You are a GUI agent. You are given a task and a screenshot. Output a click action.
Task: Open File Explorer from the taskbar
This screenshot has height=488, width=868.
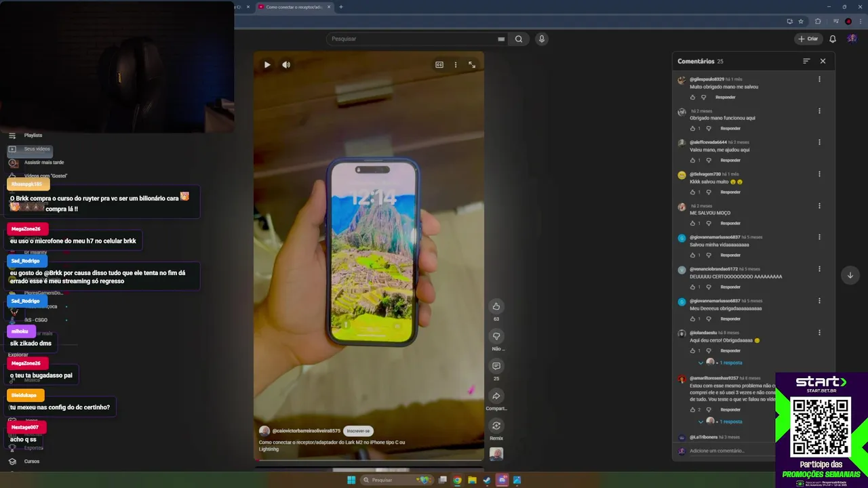[472, 480]
